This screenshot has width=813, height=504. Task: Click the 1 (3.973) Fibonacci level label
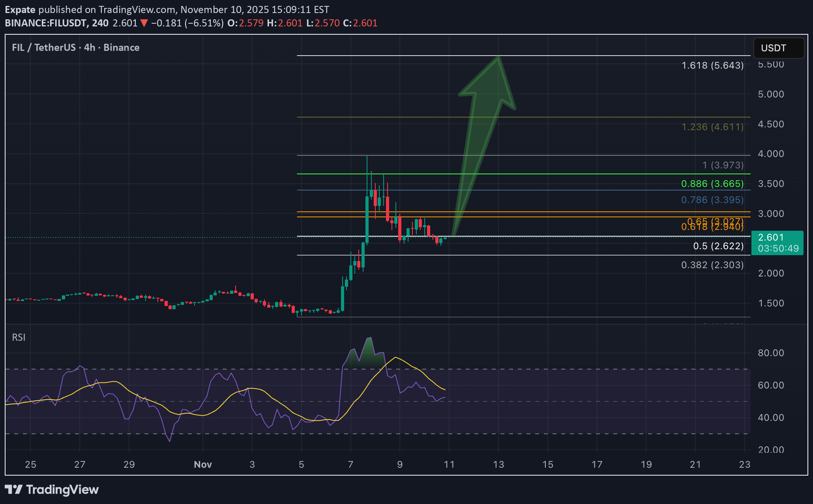723,165
